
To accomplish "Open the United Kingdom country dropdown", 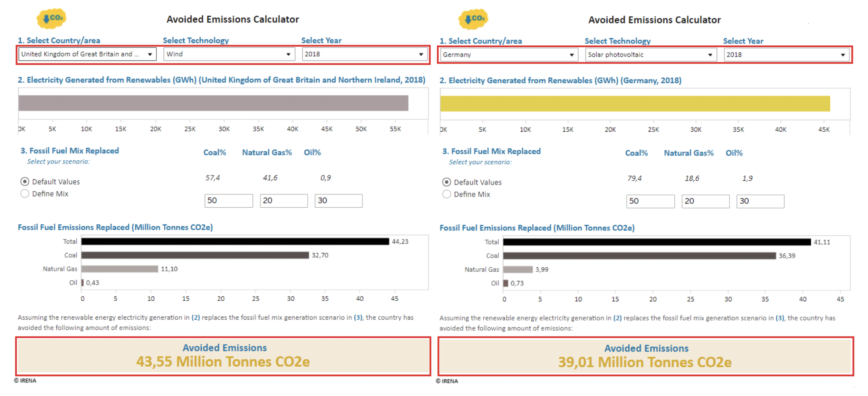I will 87,54.
